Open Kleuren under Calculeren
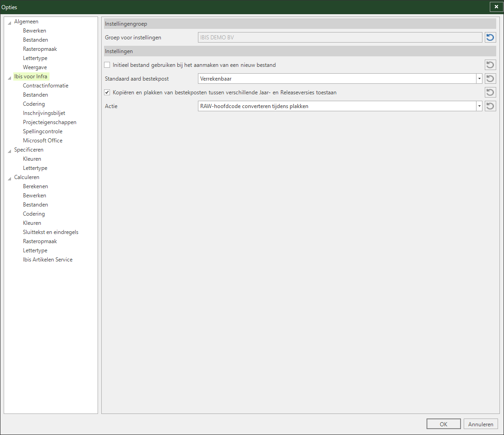 (32, 223)
